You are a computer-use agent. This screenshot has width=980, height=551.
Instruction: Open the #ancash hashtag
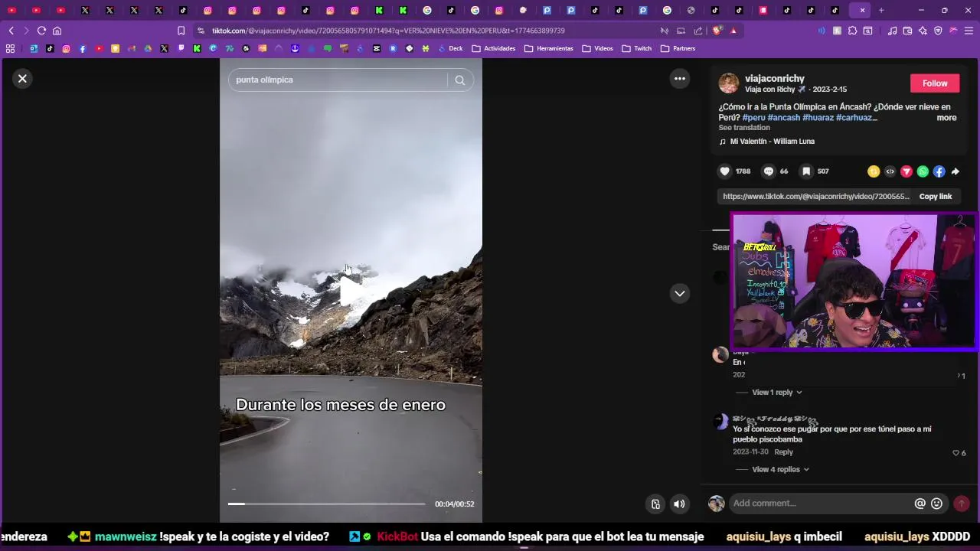pos(784,118)
